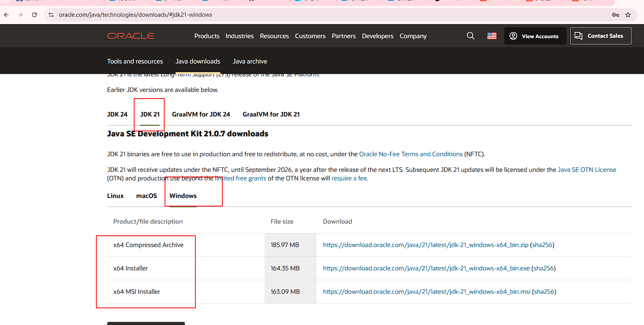
Task: Open Tools and resources subnav
Action: tap(135, 61)
